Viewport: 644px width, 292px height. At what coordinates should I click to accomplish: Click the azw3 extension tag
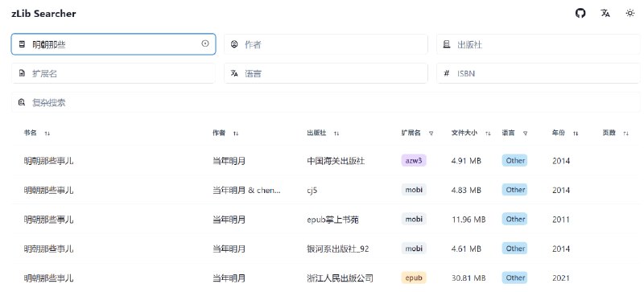click(414, 161)
